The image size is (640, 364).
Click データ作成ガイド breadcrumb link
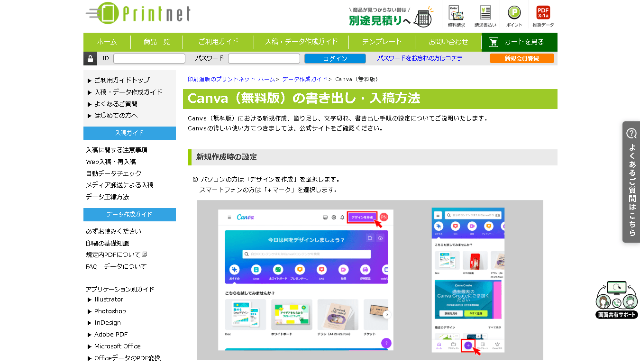pos(305,79)
